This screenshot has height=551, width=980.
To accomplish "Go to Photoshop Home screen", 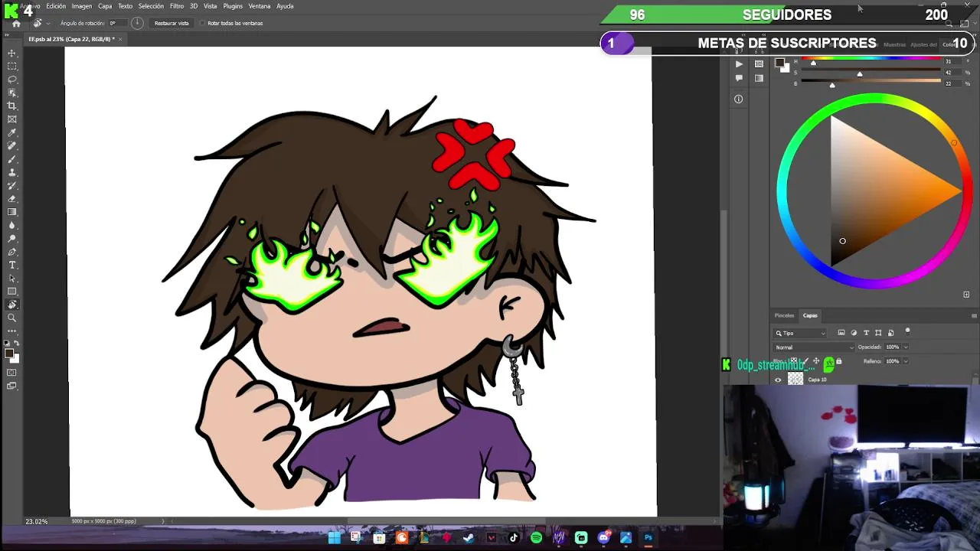I will (x=16, y=24).
